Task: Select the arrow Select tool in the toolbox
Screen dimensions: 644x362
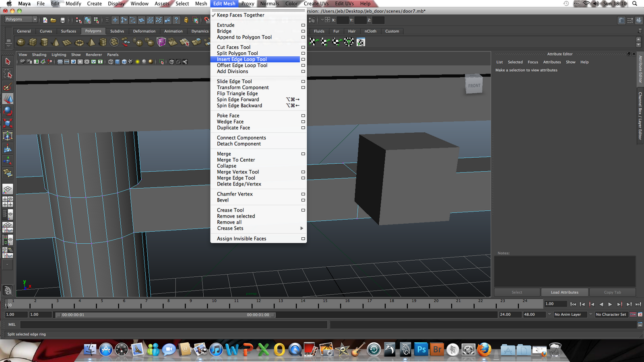Action: [8, 62]
